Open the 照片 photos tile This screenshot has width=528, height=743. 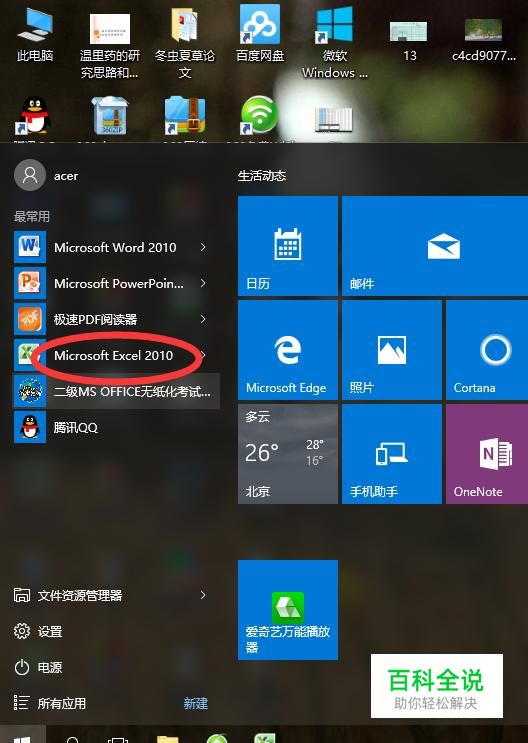391,350
